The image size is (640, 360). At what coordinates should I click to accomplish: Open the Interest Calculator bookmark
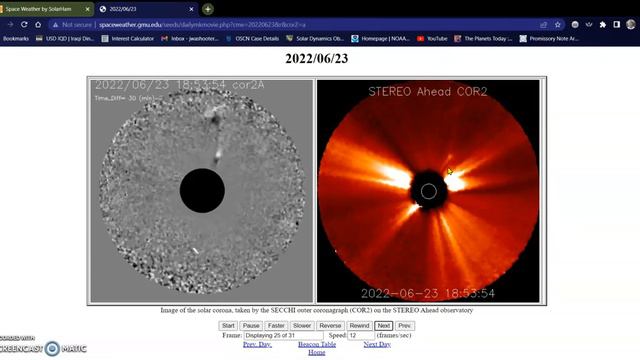click(x=128, y=38)
